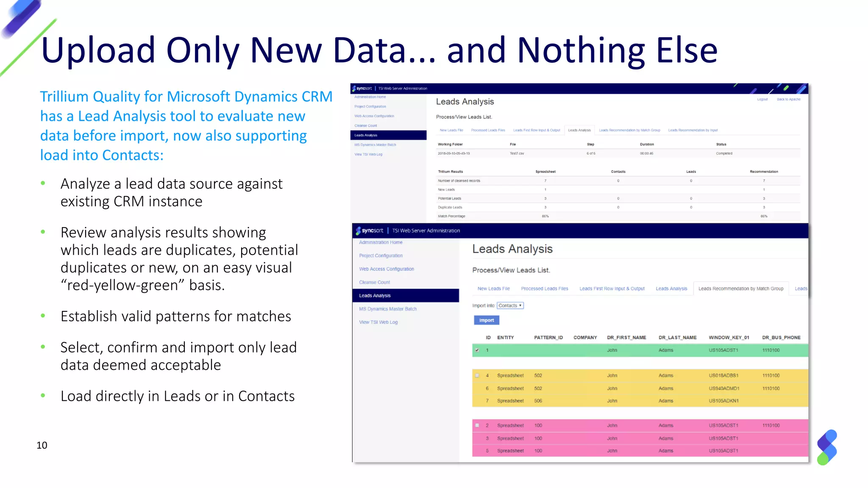Click the PATTERN_ID column header
The width and height of the screenshot is (868, 488).
coord(548,338)
